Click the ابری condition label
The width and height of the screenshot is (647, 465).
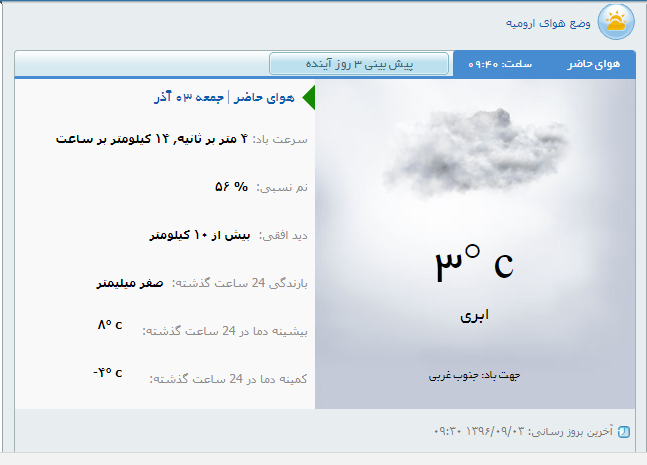[x=475, y=316]
